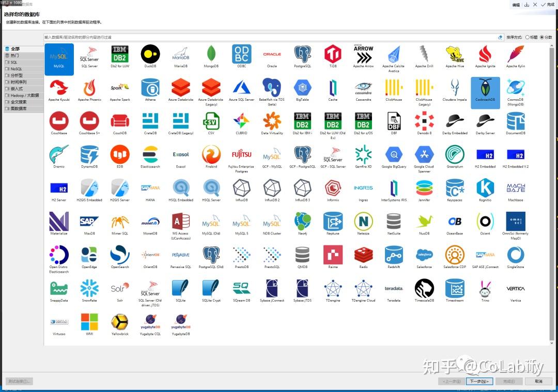Select the MySQL database driver
The height and width of the screenshot is (392, 558).
(59, 59)
